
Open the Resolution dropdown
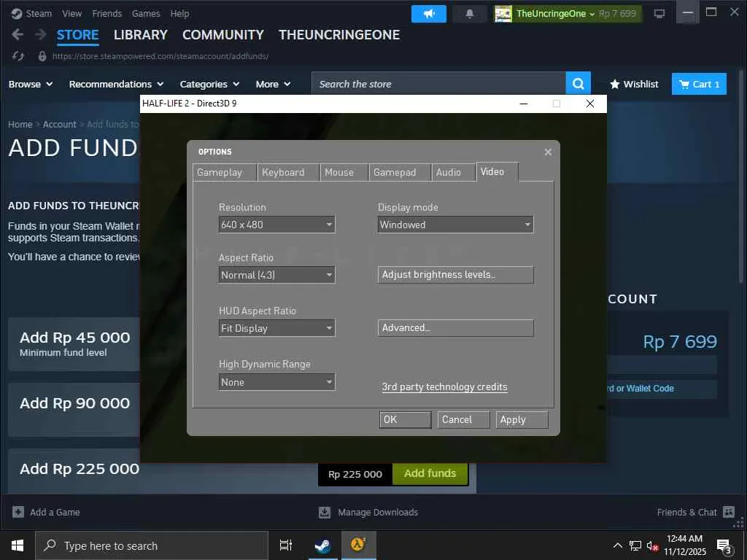tap(276, 225)
